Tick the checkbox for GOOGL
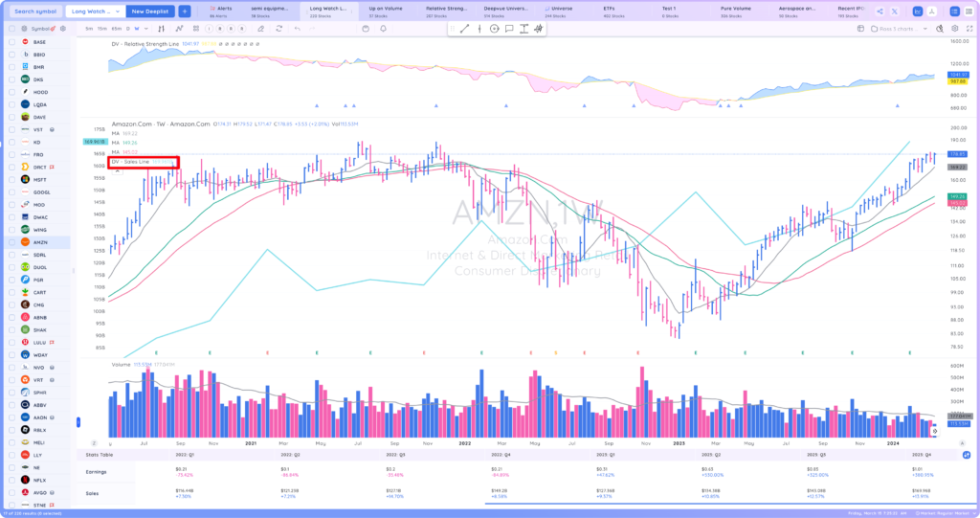This screenshot has width=980, height=518. (x=11, y=192)
